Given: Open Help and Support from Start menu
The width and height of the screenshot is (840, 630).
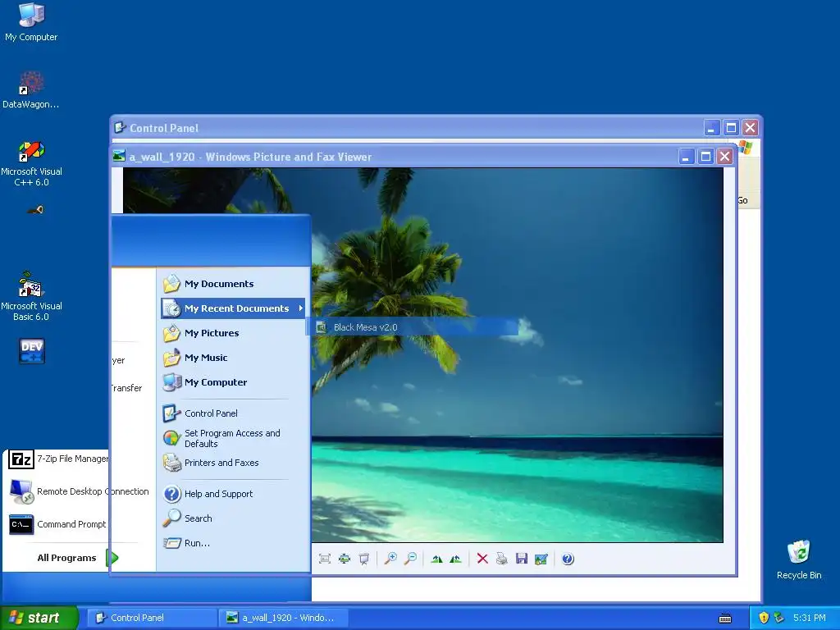Looking at the screenshot, I should (x=233, y=494).
